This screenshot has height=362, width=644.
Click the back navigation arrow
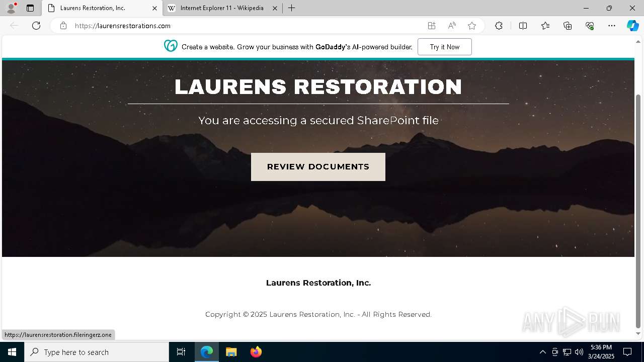click(x=14, y=26)
